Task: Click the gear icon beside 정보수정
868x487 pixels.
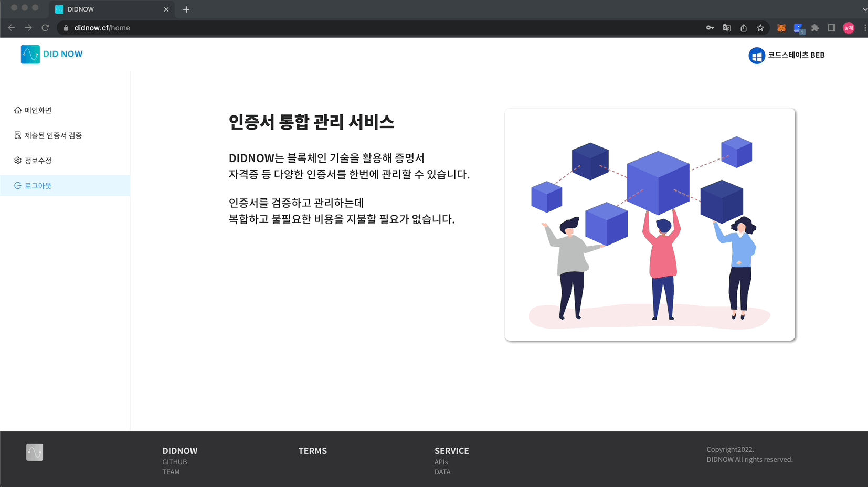Action: click(x=18, y=161)
